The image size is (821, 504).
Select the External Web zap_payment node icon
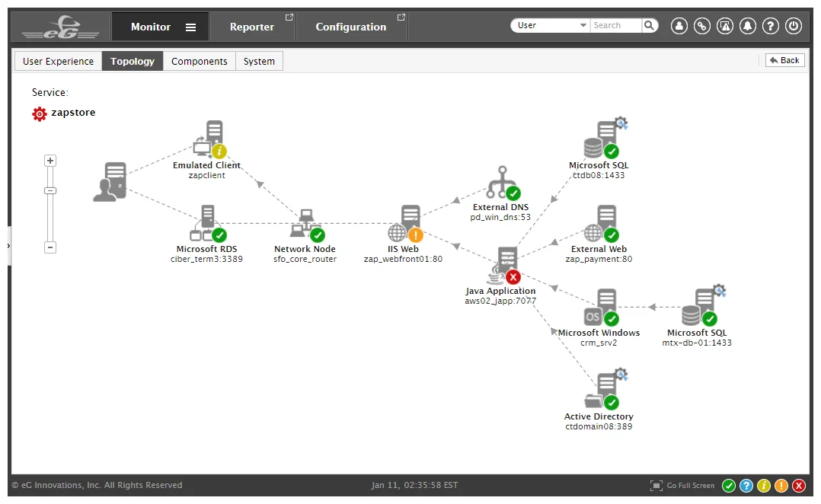tap(602, 224)
